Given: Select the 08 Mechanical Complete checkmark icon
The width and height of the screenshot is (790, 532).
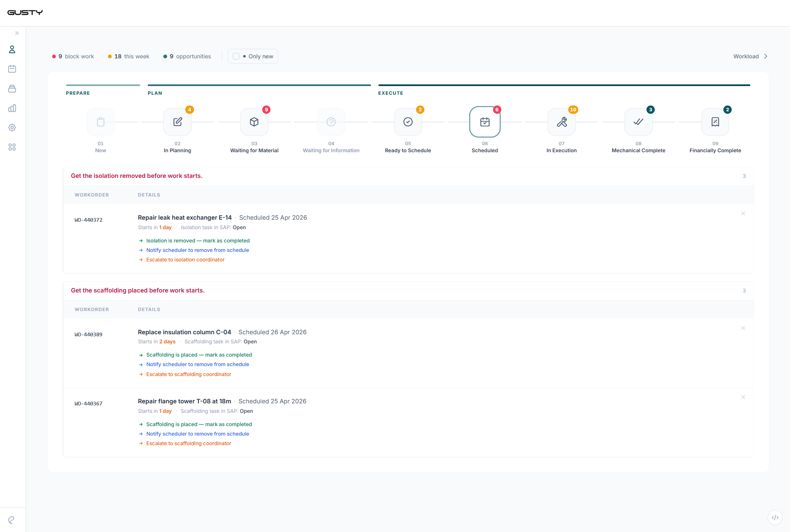Looking at the screenshot, I should [639, 122].
